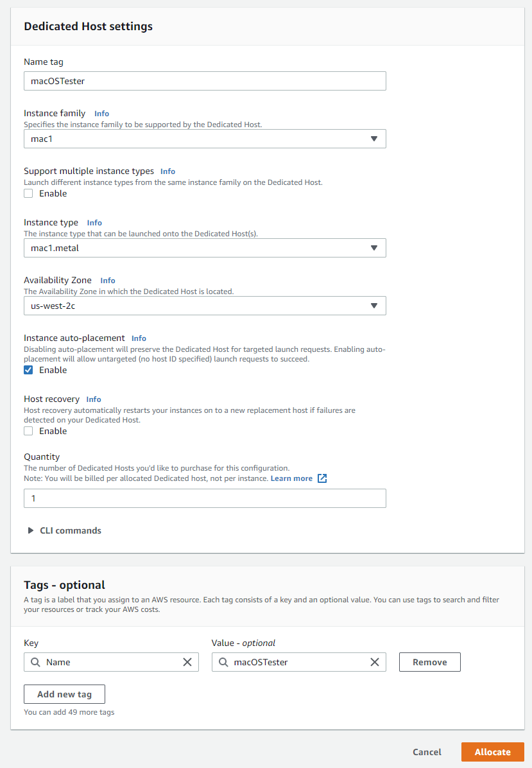Clear the macOSTester value with X icon

[375, 662]
